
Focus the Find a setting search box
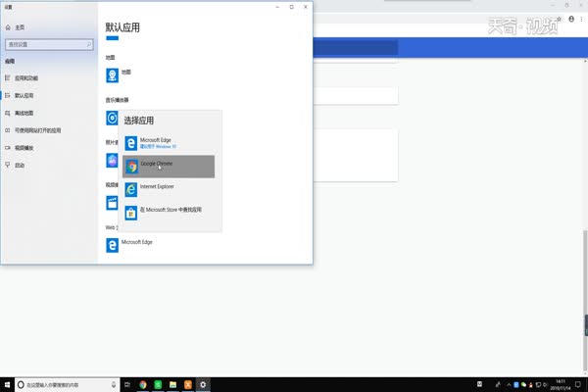(49, 45)
